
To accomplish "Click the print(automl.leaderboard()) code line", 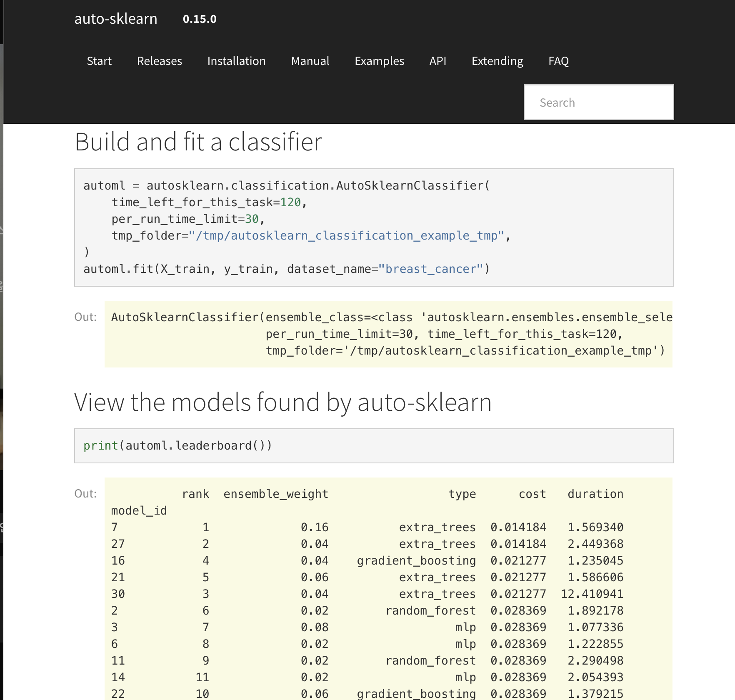I will click(x=177, y=445).
